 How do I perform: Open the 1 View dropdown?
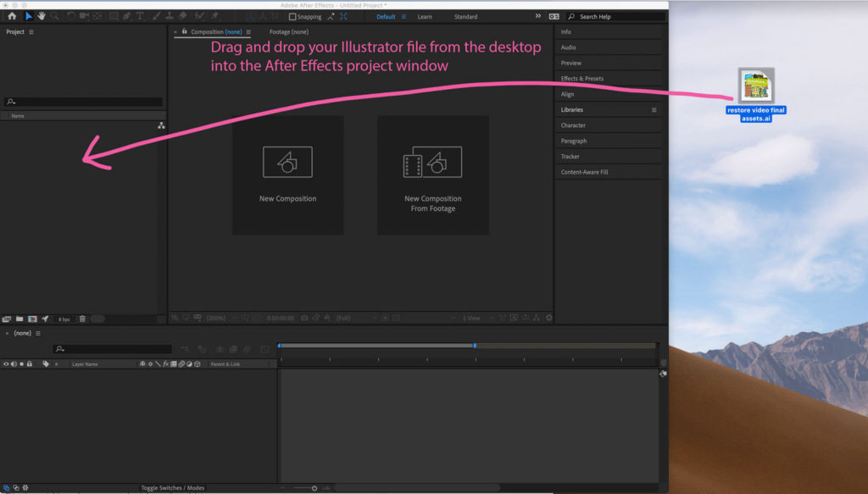pyautogui.click(x=471, y=318)
